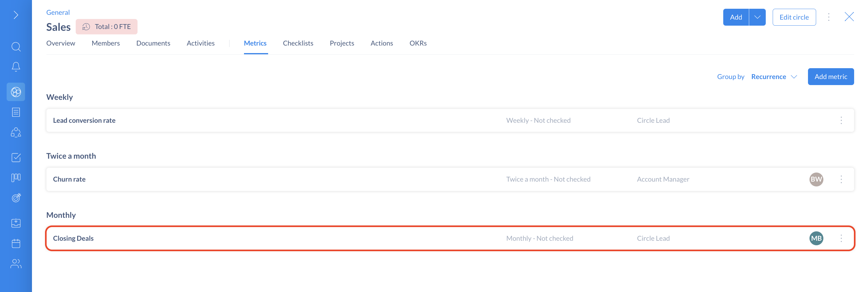Click the FTE clock icon in the Total badge
The image size is (868, 292).
(86, 27)
